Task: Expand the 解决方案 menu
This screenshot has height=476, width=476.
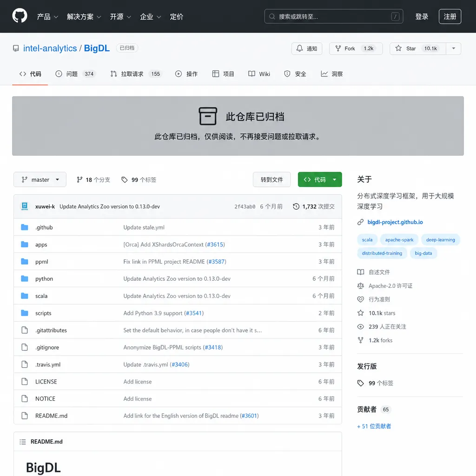Action: coord(84,17)
